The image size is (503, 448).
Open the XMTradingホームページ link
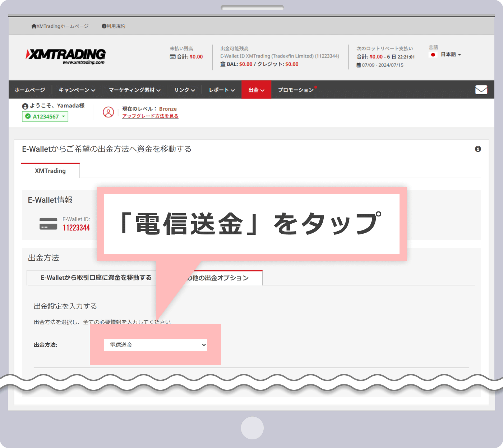pyautogui.click(x=60, y=26)
